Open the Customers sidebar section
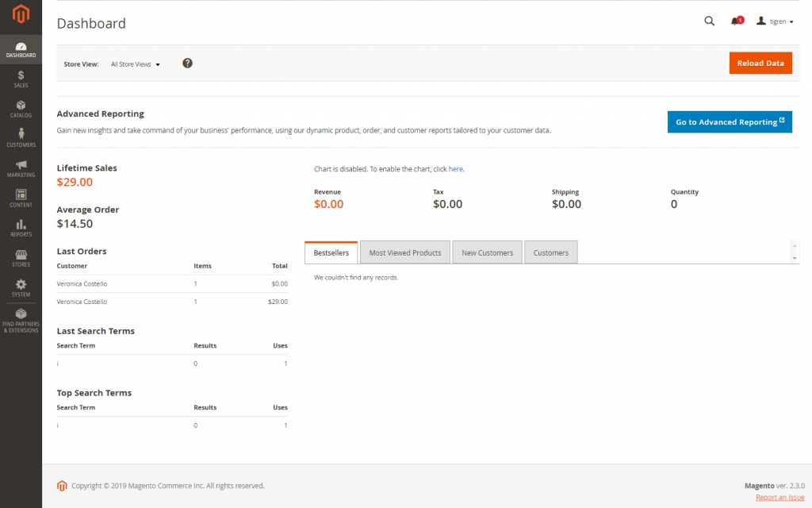Screen dimensions: 812x508 [x=21, y=137]
